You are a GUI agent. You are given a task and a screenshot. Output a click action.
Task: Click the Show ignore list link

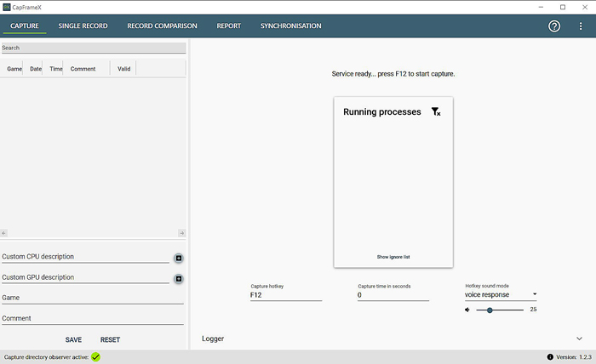pos(393,257)
